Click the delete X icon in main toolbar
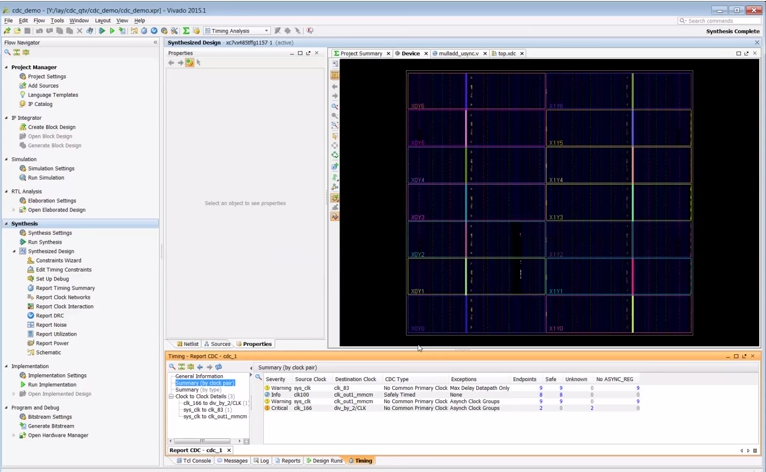This screenshot has width=766, height=472. (80, 31)
